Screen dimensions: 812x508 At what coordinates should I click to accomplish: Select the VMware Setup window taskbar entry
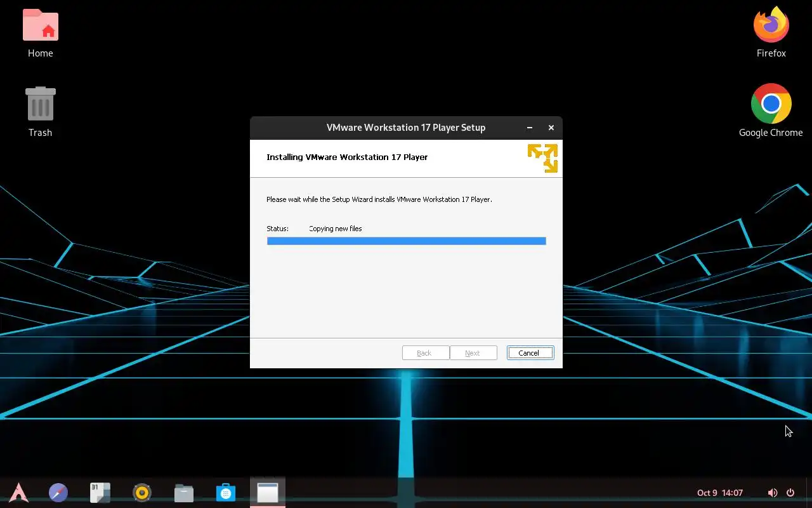[x=268, y=492]
